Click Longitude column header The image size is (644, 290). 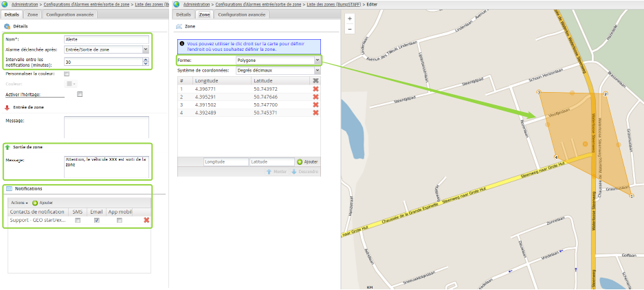tap(222, 81)
